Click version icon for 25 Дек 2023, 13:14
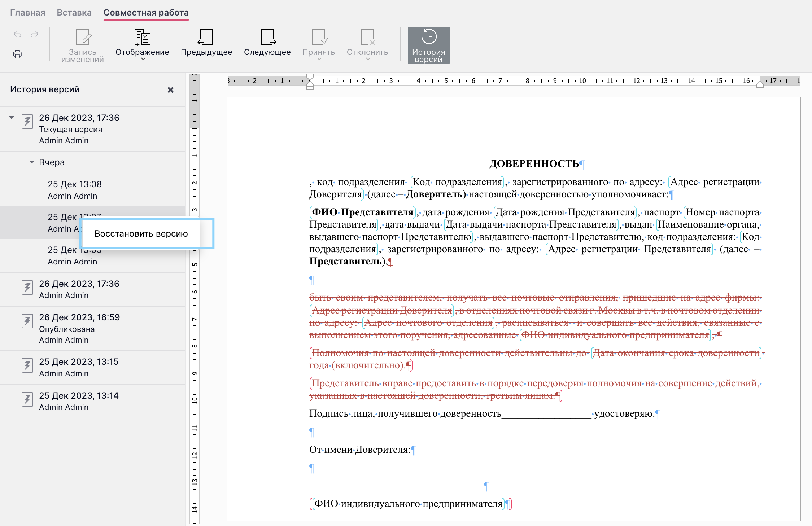The width and height of the screenshot is (812, 526). pyautogui.click(x=27, y=399)
